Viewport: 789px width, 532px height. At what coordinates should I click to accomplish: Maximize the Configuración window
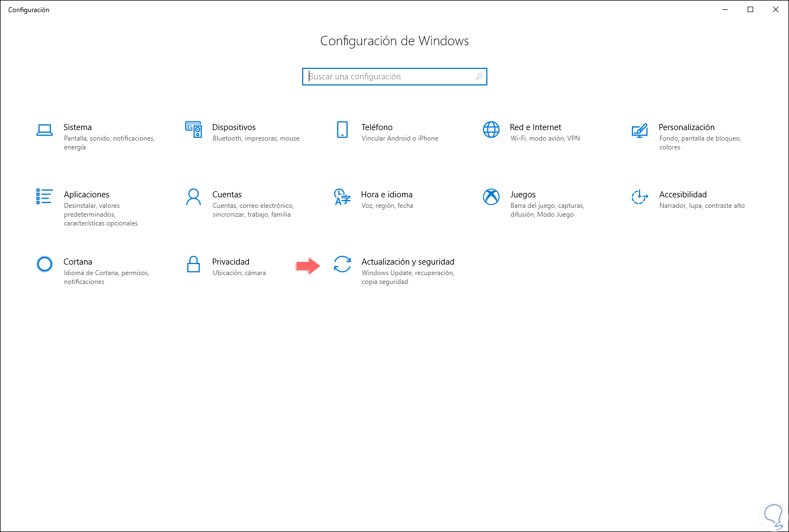coord(750,9)
